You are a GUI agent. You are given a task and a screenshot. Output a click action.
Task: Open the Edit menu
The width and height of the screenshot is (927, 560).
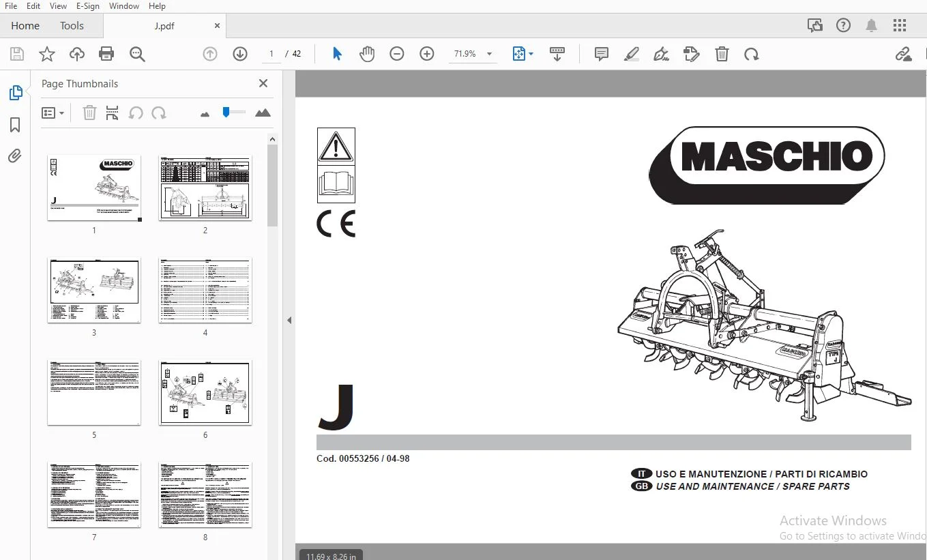[x=33, y=6]
